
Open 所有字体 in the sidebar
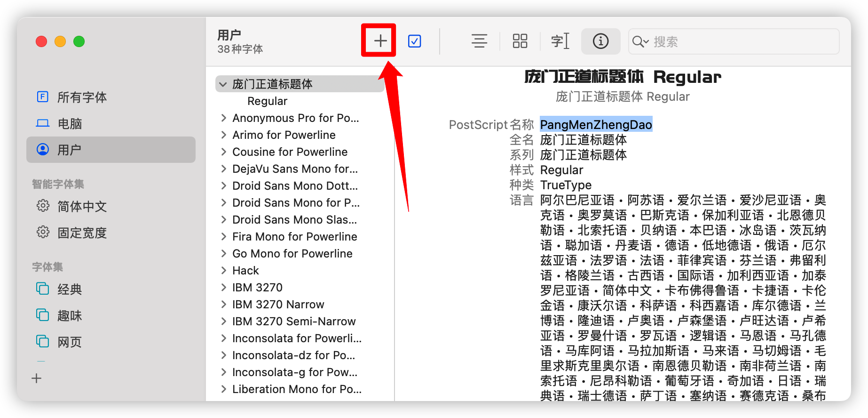pos(82,97)
